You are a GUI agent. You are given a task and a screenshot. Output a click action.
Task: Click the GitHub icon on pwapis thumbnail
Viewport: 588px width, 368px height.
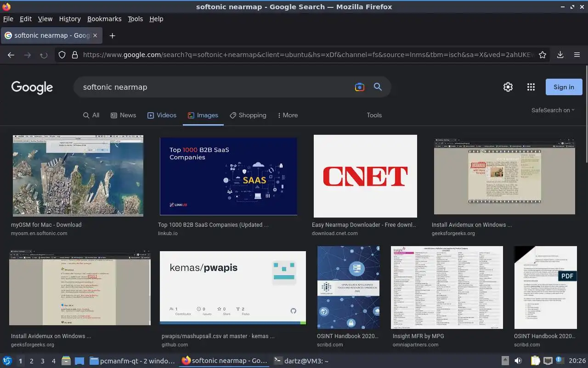294,311
